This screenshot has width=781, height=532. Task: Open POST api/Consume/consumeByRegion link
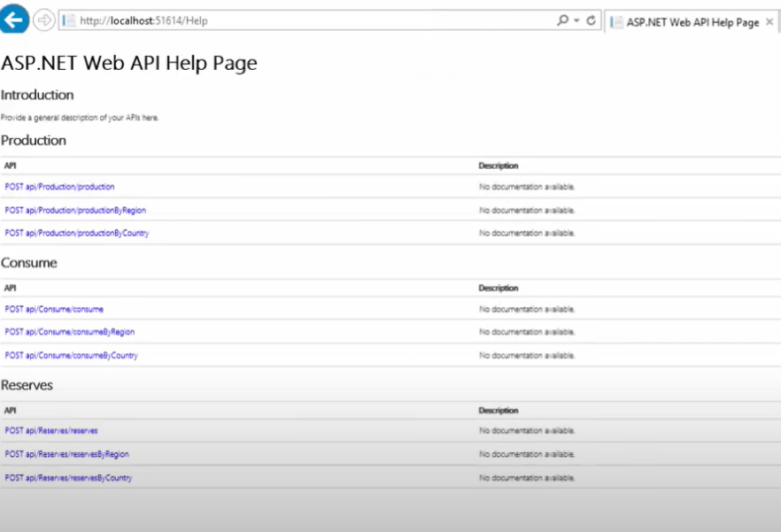pyautogui.click(x=70, y=332)
